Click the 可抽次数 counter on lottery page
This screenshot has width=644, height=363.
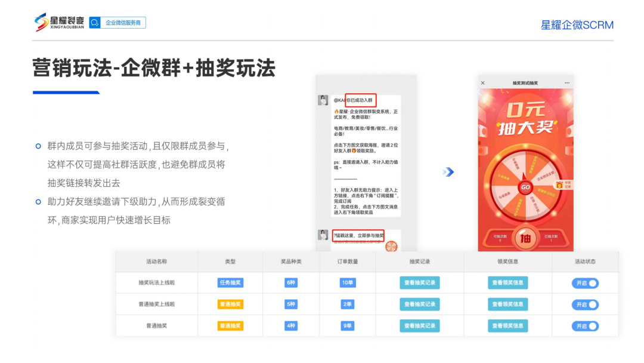click(x=500, y=238)
